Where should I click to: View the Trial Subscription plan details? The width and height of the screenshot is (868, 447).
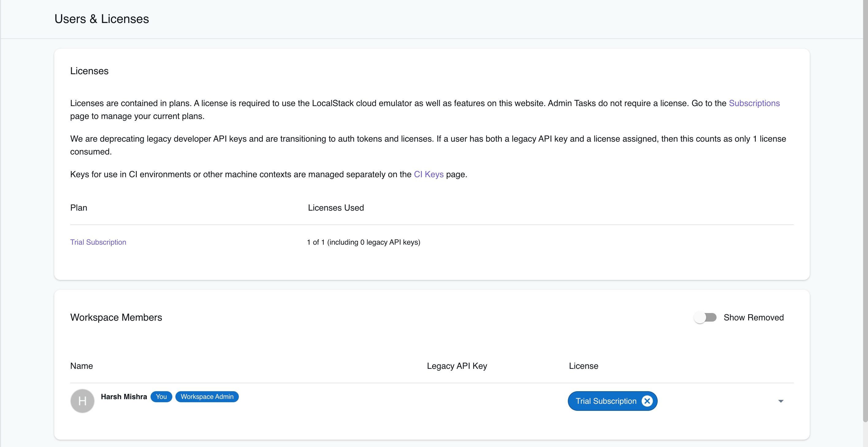(98, 242)
